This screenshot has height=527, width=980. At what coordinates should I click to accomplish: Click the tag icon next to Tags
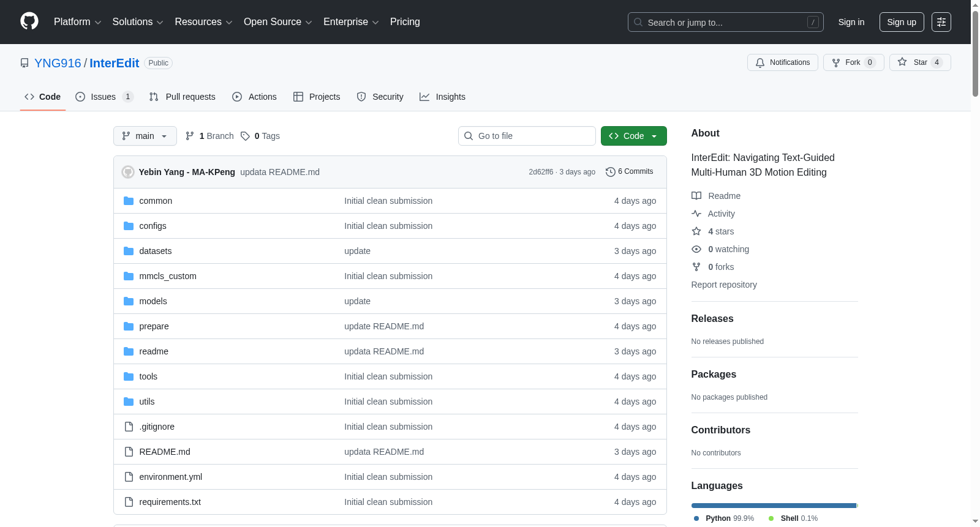pos(245,136)
